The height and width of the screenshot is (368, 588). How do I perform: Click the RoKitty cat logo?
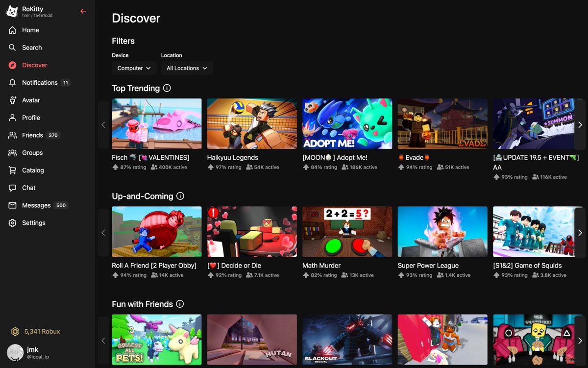pos(12,11)
